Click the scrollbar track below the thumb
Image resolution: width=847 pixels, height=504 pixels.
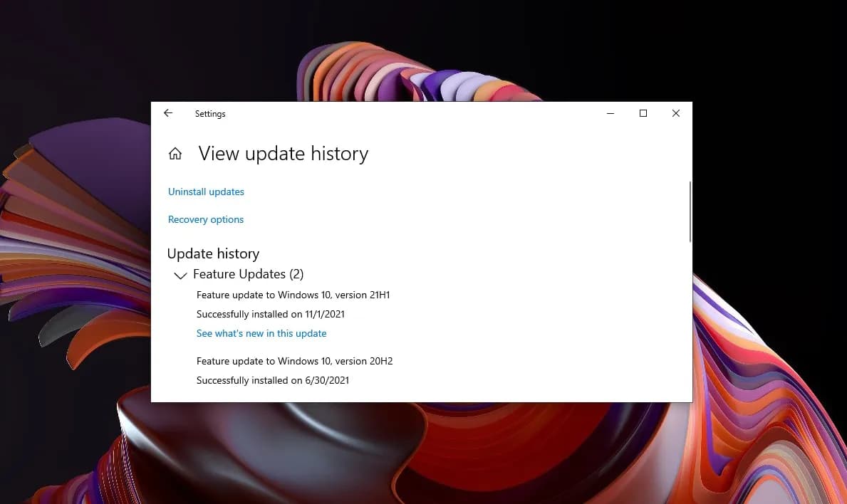coord(690,320)
